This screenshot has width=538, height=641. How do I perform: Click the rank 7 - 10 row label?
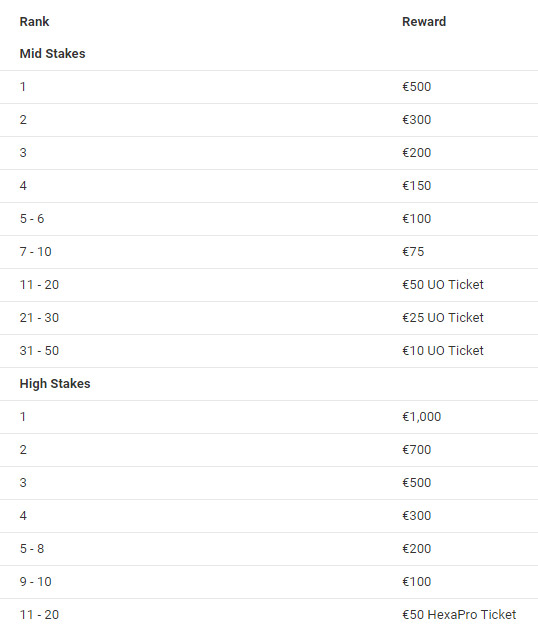click(x=36, y=251)
